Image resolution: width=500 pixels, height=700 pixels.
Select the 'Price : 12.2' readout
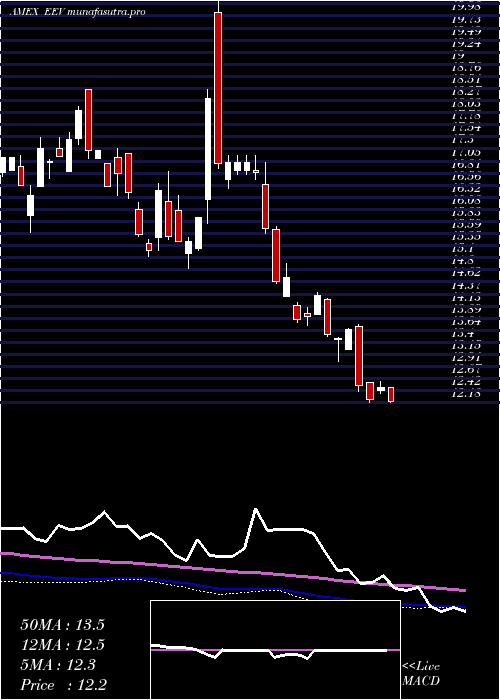click(x=63, y=685)
